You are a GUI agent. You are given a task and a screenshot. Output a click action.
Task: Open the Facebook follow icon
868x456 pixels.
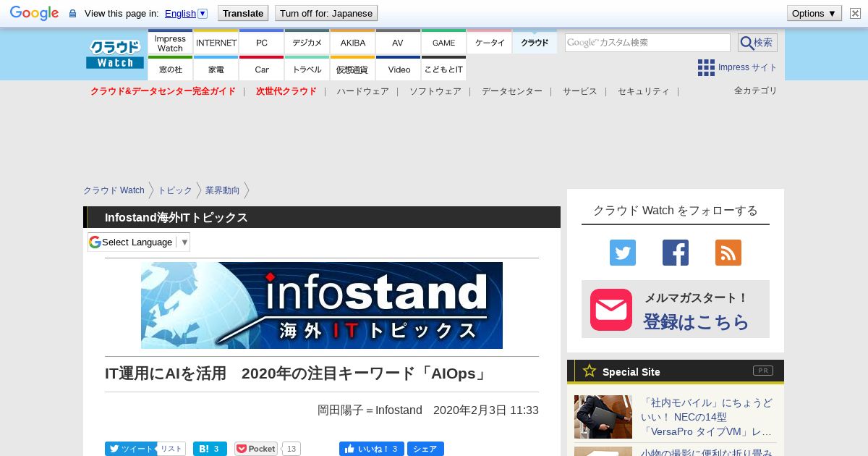(676, 253)
